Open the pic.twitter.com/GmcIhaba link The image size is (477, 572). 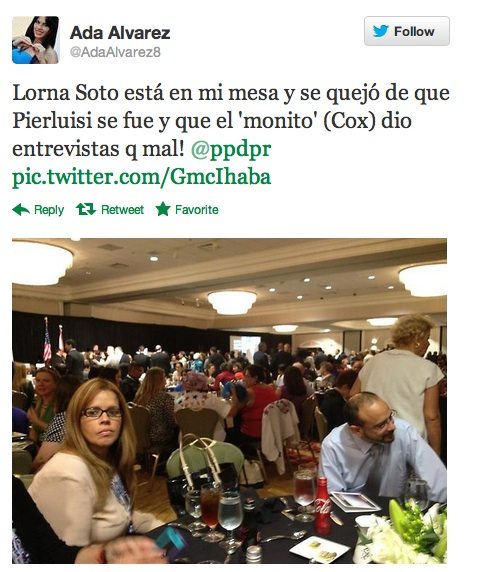point(141,177)
